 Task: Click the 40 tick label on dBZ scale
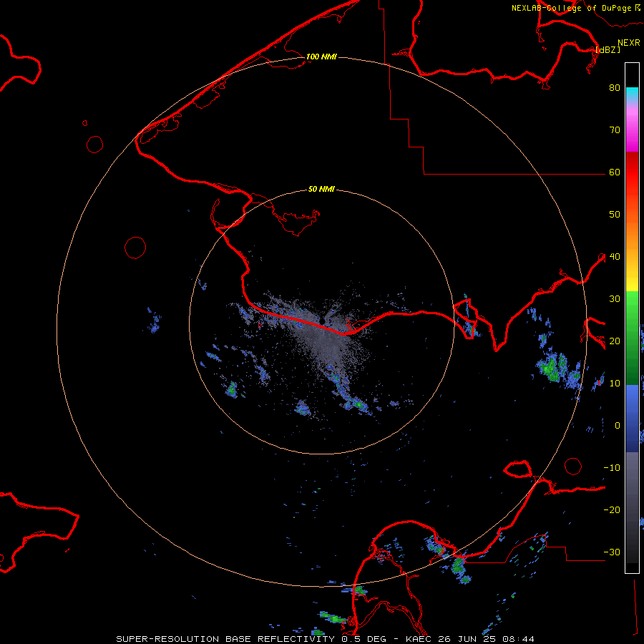click(x=615, y=257)
